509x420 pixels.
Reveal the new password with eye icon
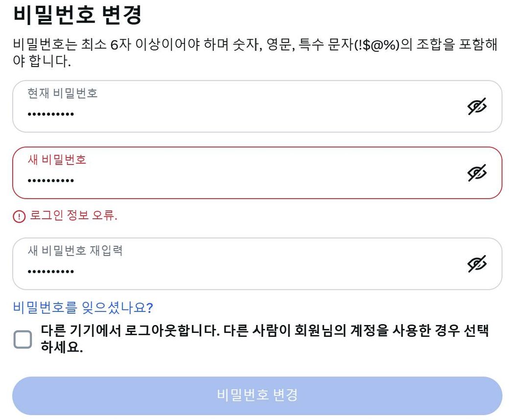coord(477,173)
